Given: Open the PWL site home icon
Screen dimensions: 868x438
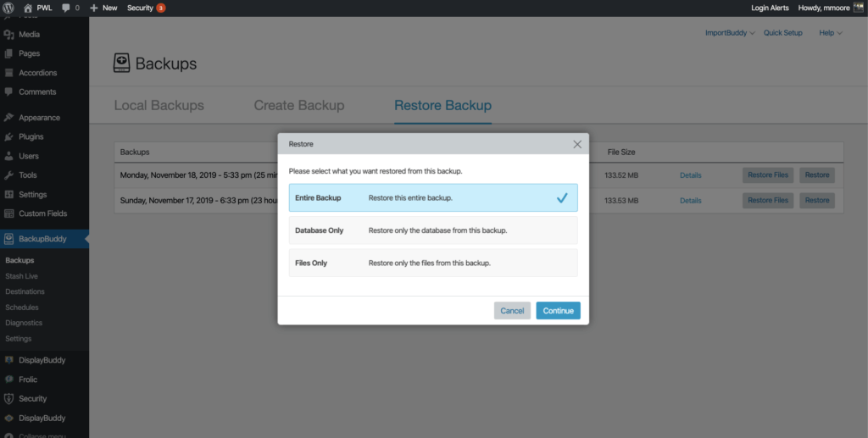Looking at the screenshot, I should pyautogui.click(x=28, y=8).
